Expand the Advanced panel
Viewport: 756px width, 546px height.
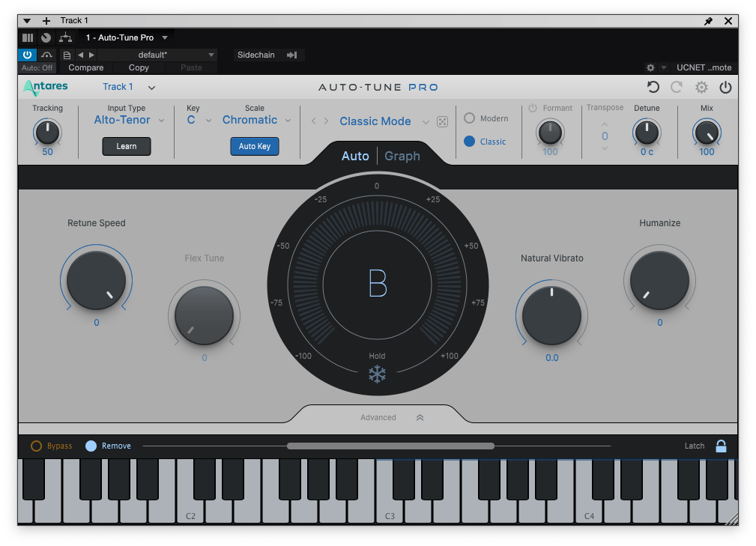point(420,417)
